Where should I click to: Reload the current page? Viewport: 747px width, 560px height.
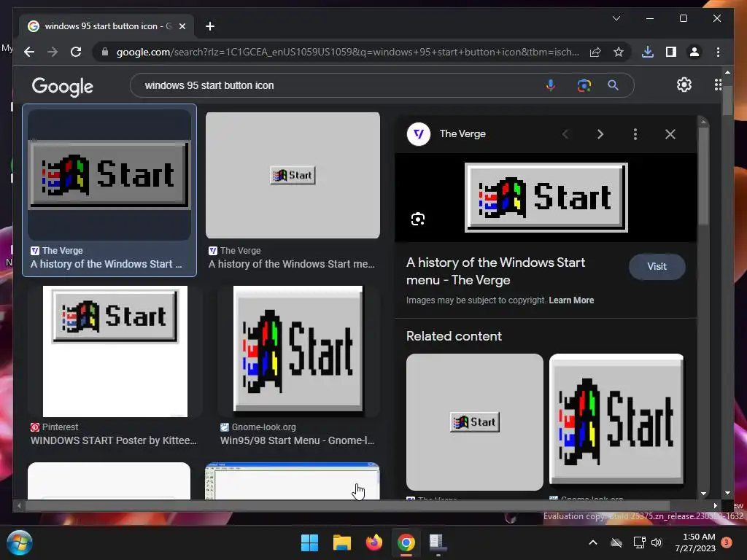click(x=76, y=52)
